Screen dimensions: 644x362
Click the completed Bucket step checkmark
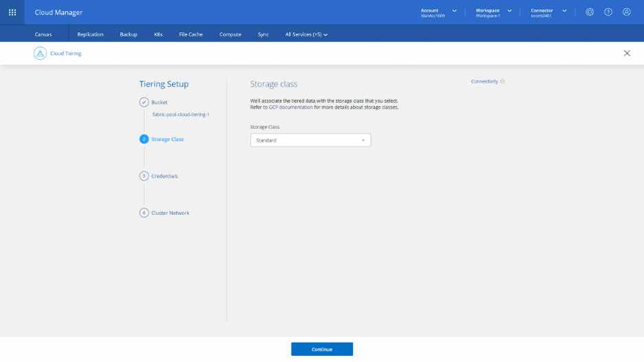(x=144, y=102)
